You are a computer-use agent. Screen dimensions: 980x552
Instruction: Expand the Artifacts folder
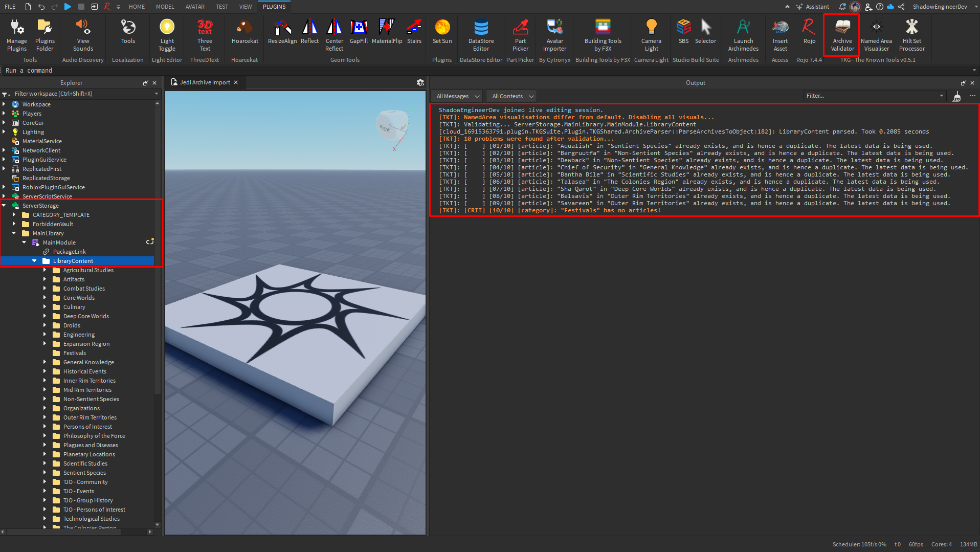[45, 279]
